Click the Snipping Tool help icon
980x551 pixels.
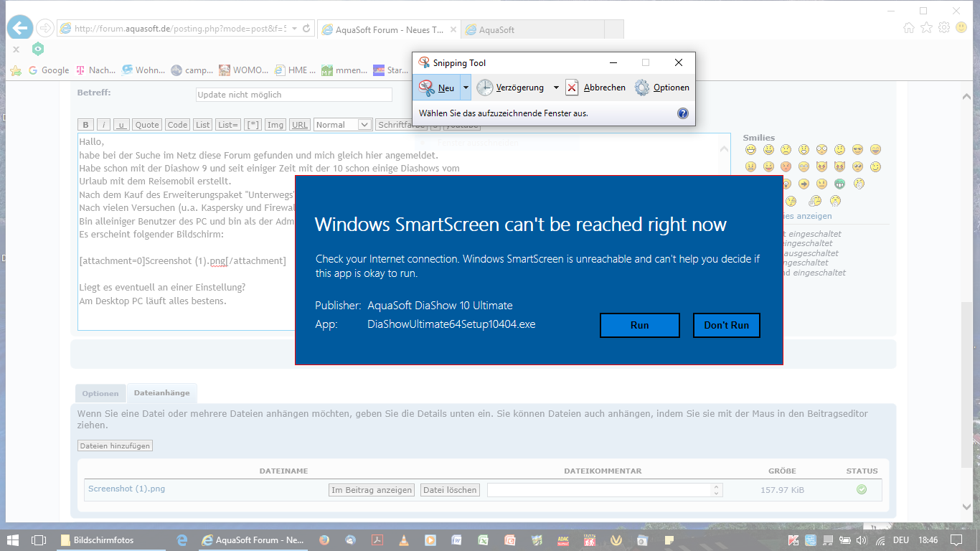tap(682, 113)
